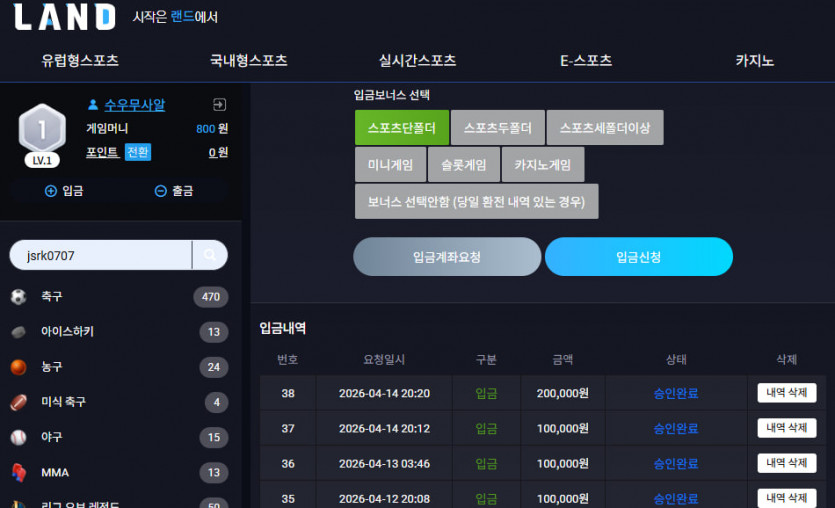
Task: Open the 실시간스포츠 menu
Action: 418,60
